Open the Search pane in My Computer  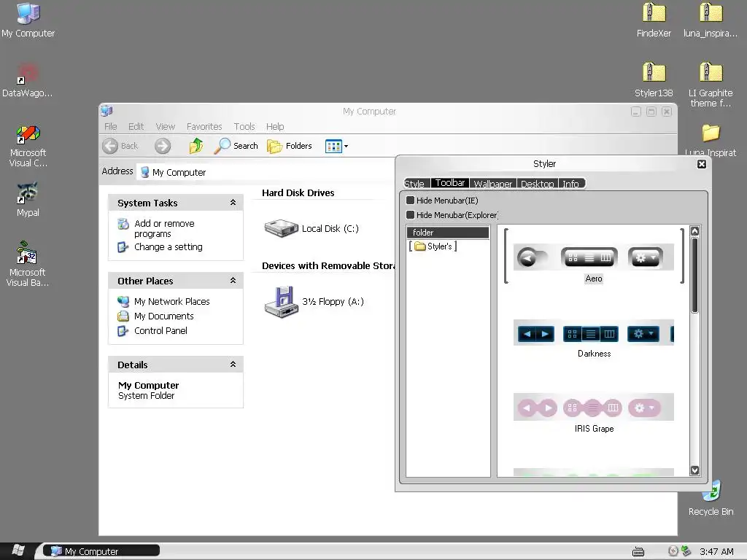point(236,146)
